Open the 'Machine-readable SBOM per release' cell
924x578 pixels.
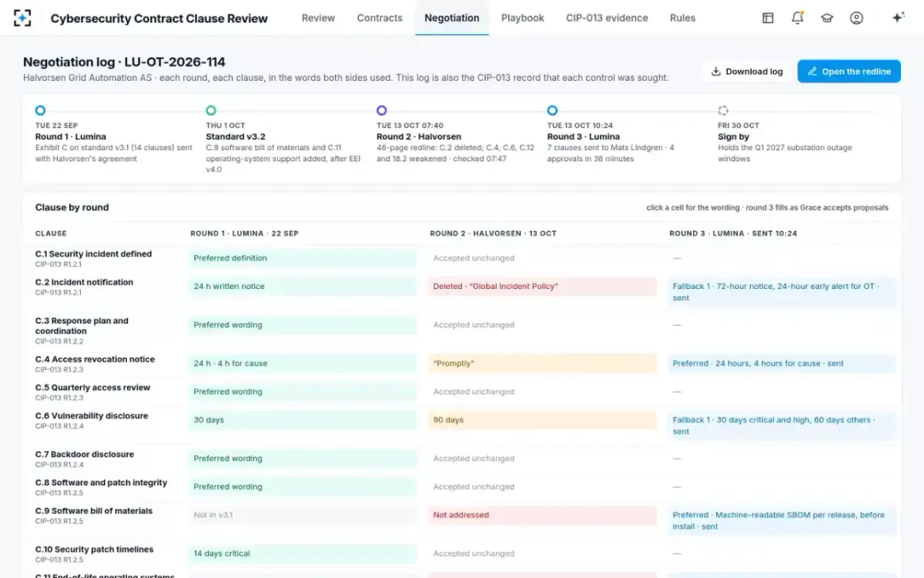pyautogui.click(x=782, y=520)
